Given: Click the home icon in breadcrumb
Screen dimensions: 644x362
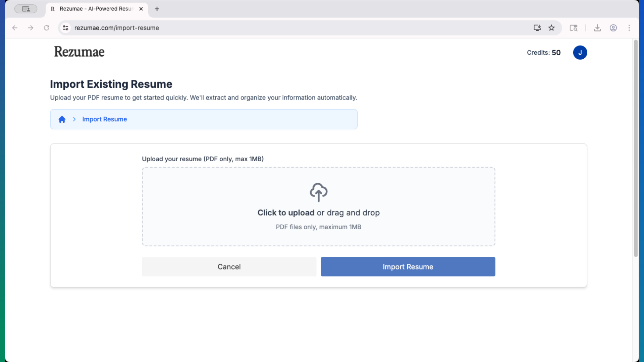Looking at the screenshot, I should coord(62,119).
